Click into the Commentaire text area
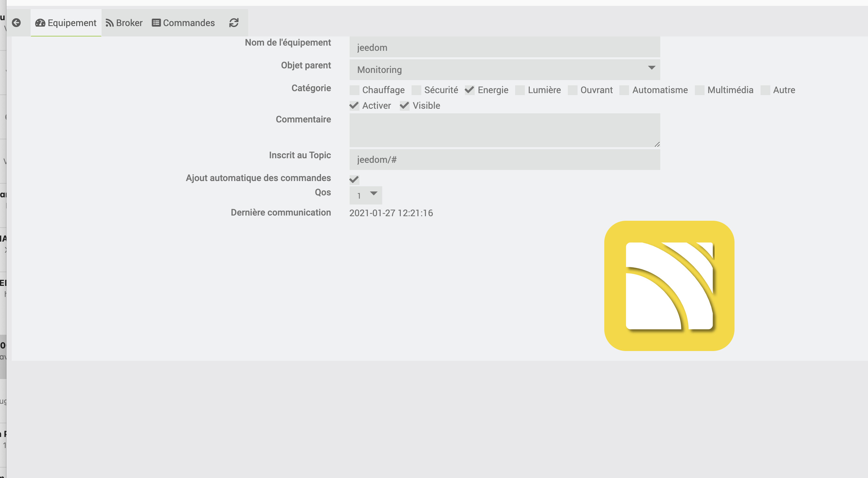868x478 pixels. click(x=504, y=130)
